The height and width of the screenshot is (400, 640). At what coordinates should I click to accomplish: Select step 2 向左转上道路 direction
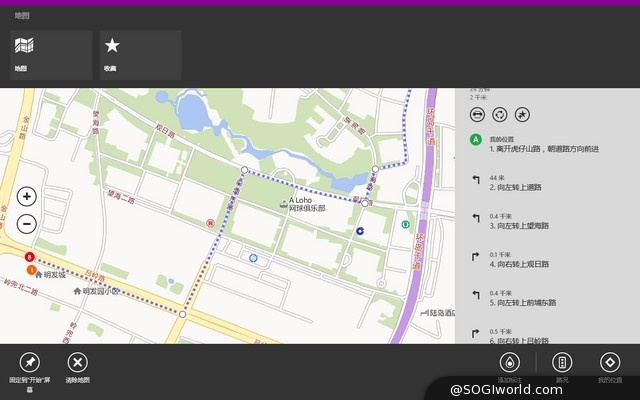[x=516, y=187]
